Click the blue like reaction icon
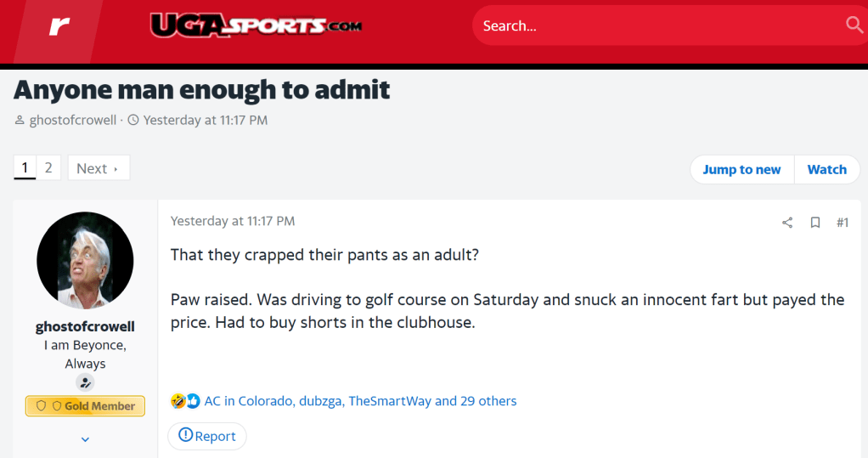Image resolution: width=868 pixels, height=458 pixels. coord(193,401)
